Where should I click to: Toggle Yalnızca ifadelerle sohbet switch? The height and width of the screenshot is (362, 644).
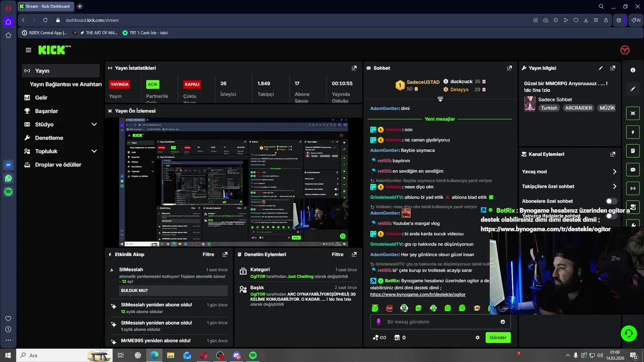611,216
